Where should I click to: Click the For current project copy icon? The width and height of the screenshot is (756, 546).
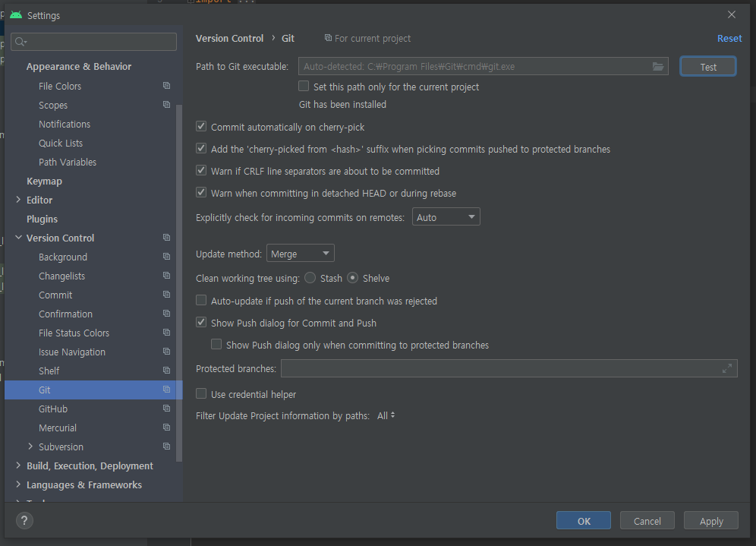coord(328,38)
